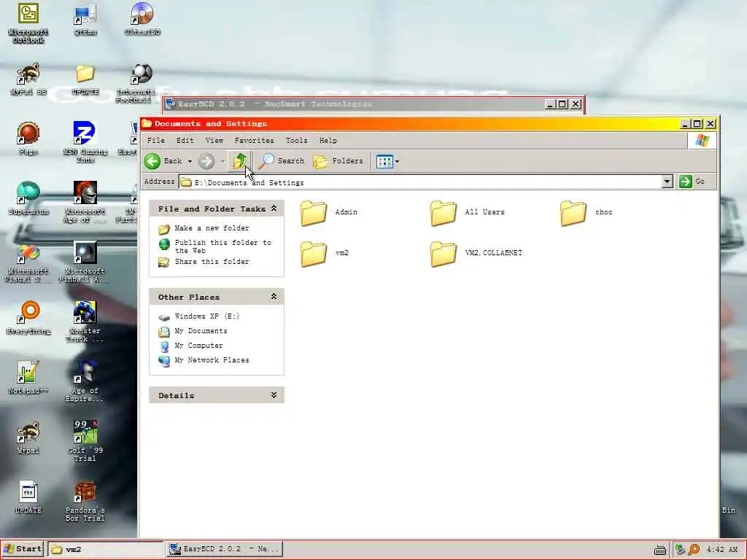Select the UltraISO desktop shortcut

(x=142, y=19)
